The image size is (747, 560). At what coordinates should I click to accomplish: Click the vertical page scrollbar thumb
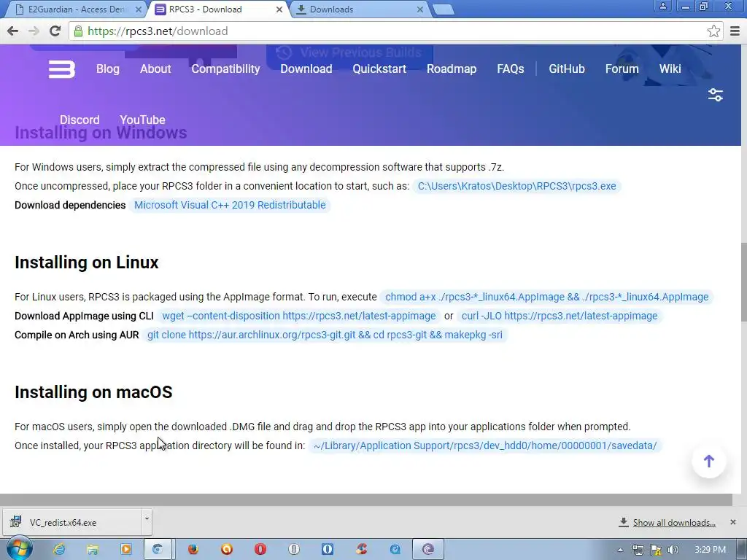tap(743, 282)
